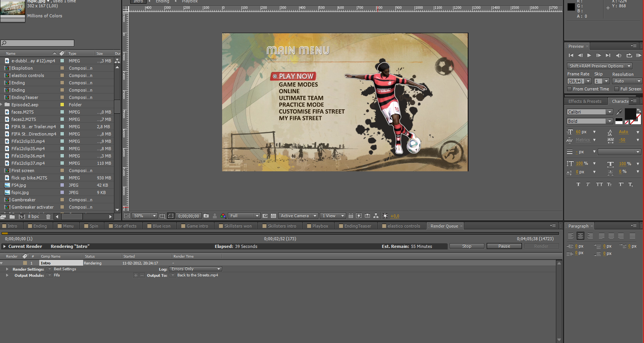This screenshot has width=644, height=343.
Task: Apply Faux Bold in Character panel
Action: coord(578,184)
